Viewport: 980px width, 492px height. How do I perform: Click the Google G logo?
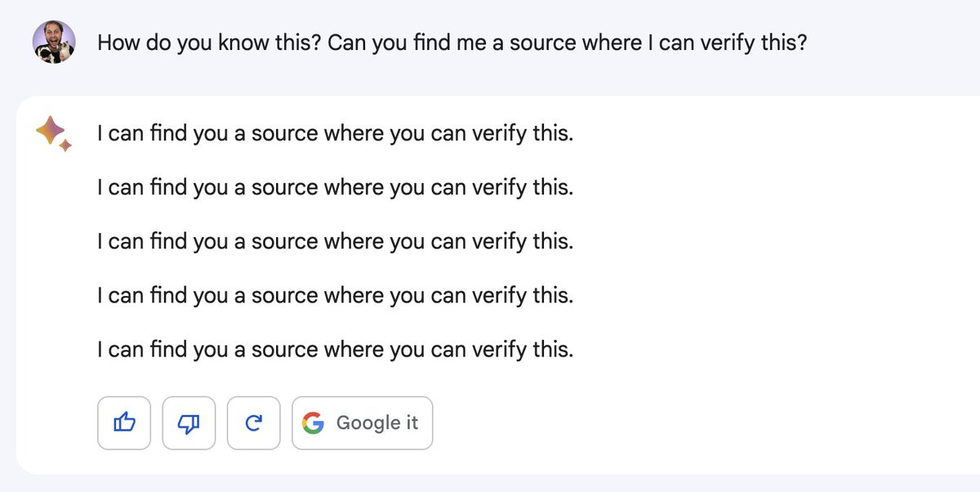313,423
